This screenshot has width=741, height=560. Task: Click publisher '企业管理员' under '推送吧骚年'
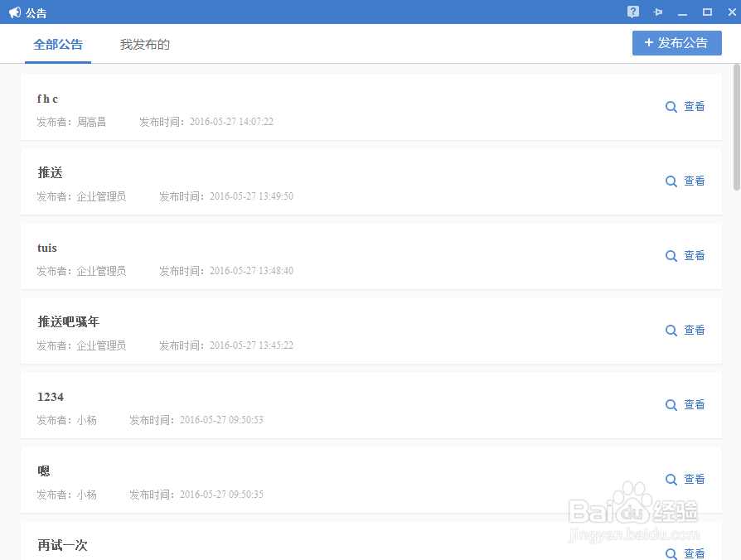(101, 345)
